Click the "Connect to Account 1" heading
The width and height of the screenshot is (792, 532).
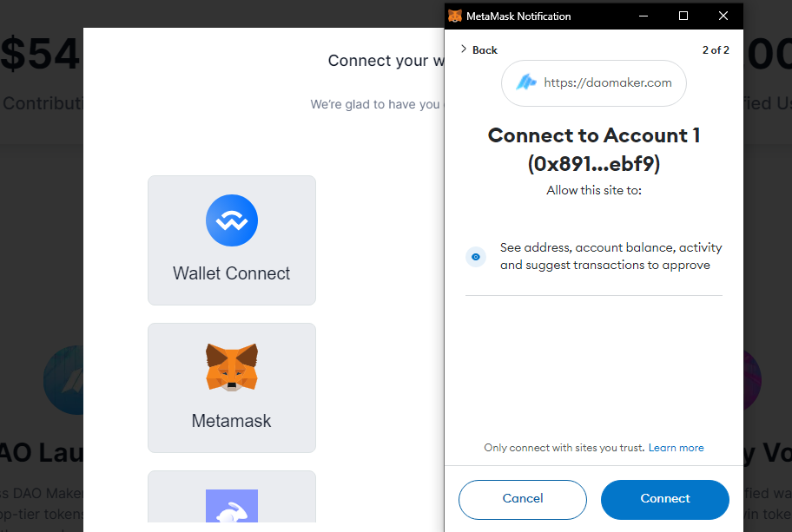(x=594, y=135)
